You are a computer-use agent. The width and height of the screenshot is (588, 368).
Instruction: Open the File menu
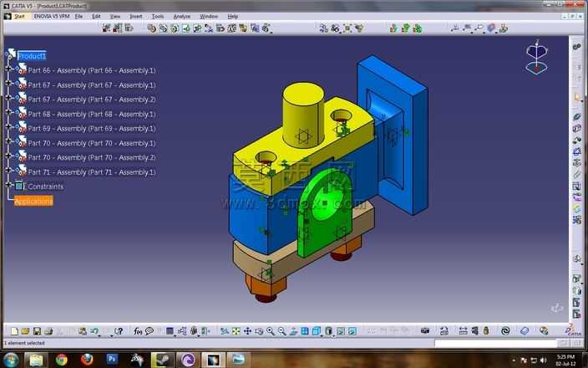click(79, 17)
